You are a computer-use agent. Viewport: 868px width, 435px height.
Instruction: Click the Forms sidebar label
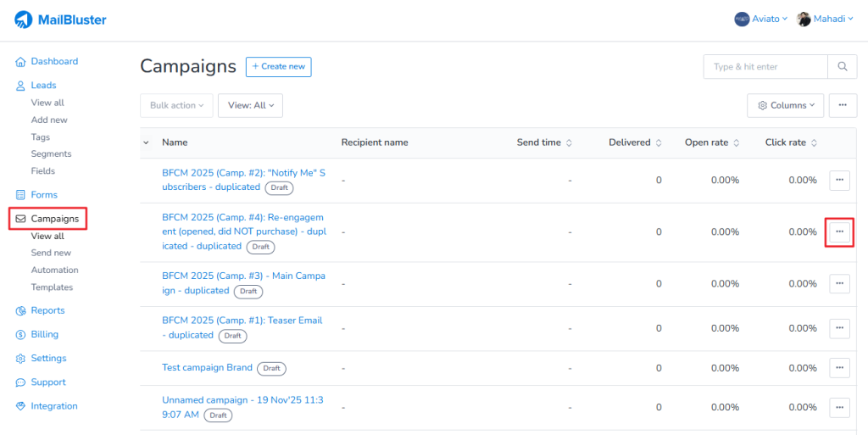tap(44, 195)
